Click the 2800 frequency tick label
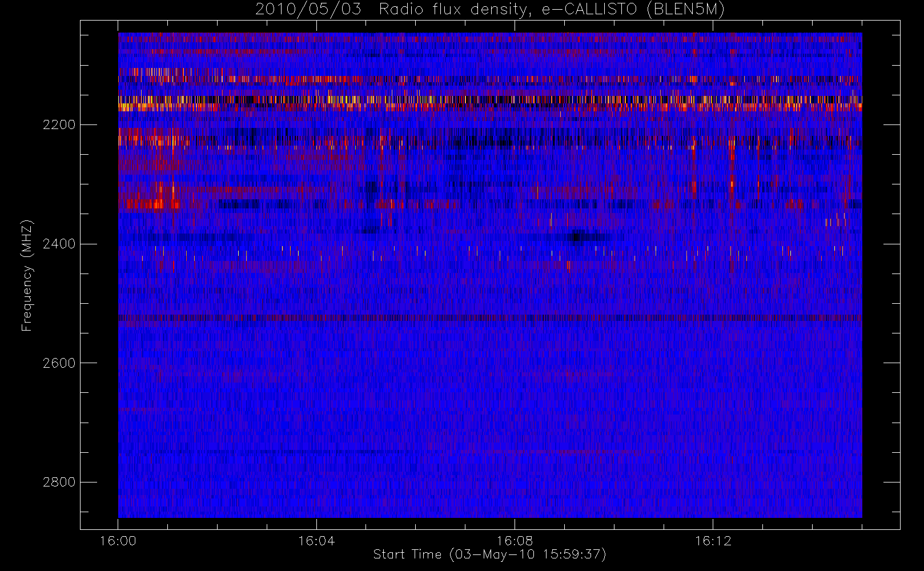 coord(59,482)
